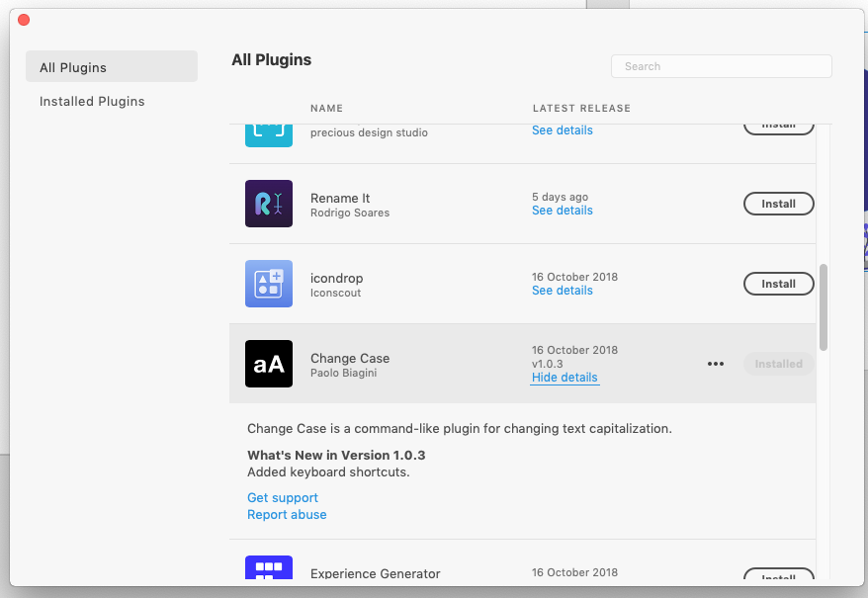The image size is (868, 598).
Task: Click the Experience Generator plugin title
Action: click(x=376, y=573)
